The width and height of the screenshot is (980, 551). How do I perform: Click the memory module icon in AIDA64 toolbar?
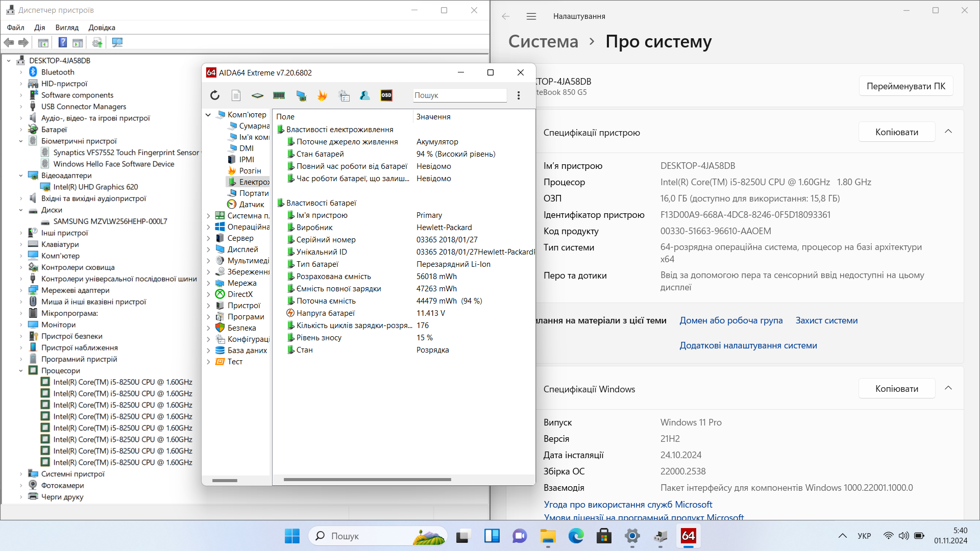pos(279,95)
